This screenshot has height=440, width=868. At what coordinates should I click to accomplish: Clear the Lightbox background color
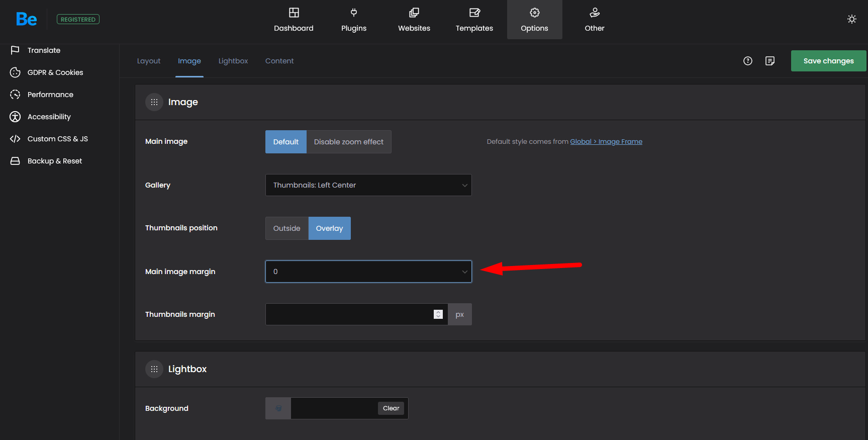[x=391, y=408]
